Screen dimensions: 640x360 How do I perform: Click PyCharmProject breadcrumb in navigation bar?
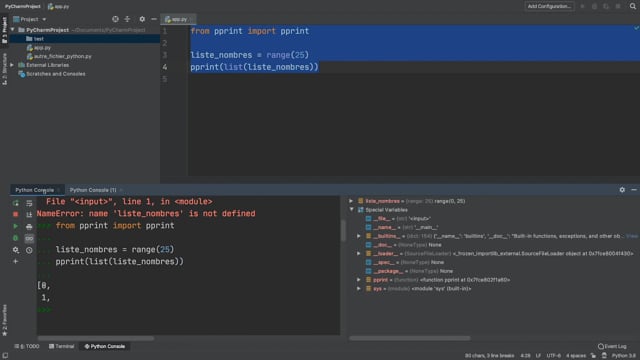coord(22,6)
